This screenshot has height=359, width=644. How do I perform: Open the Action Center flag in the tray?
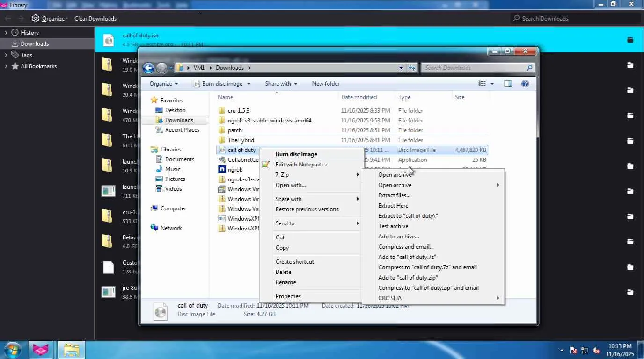[573, 350]
